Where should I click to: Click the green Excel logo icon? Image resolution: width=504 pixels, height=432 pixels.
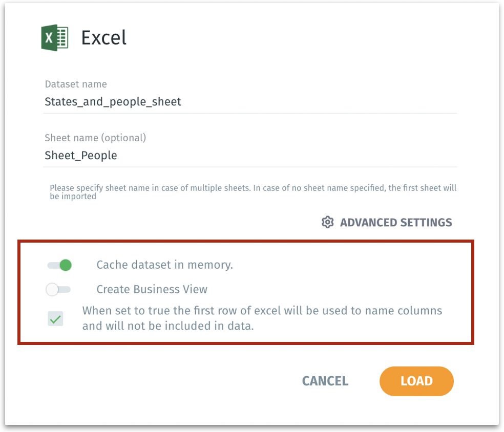click(x=55, y=38)
